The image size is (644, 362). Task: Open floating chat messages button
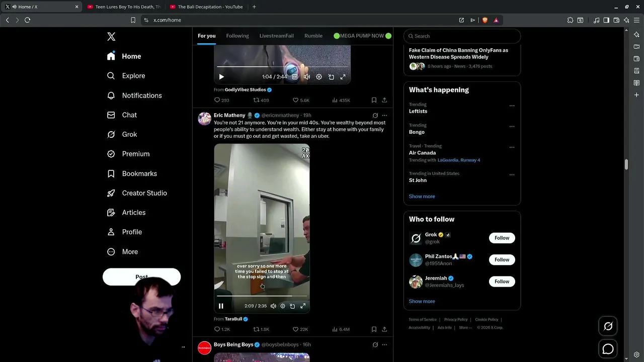[x=608, y=349]
